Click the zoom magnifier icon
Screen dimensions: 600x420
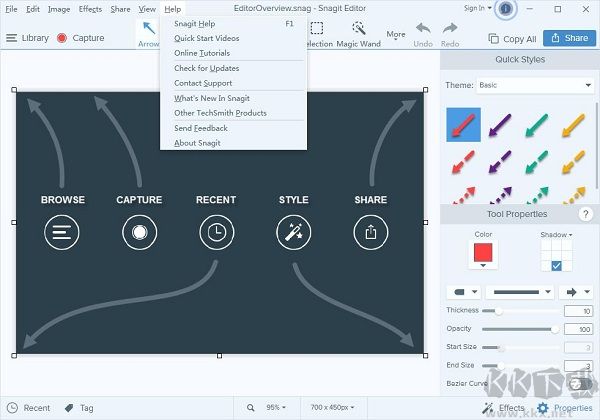tap(250, 408)
